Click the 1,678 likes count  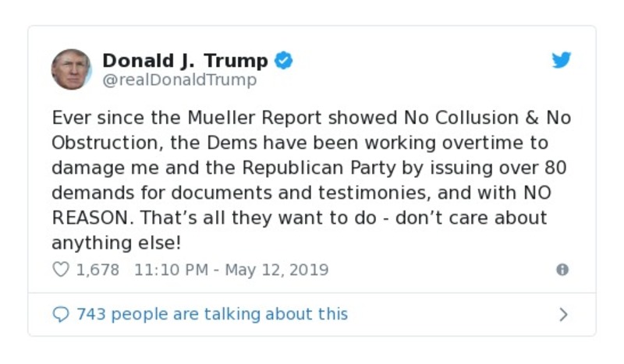[x=97, y=270]
